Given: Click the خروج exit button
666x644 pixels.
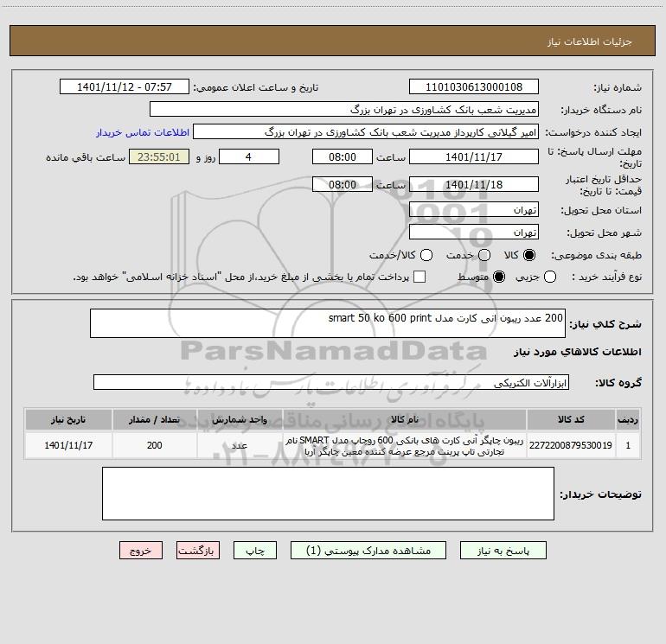Looking at the screenshot, I should pyautogui.click(x=141, y=551).
